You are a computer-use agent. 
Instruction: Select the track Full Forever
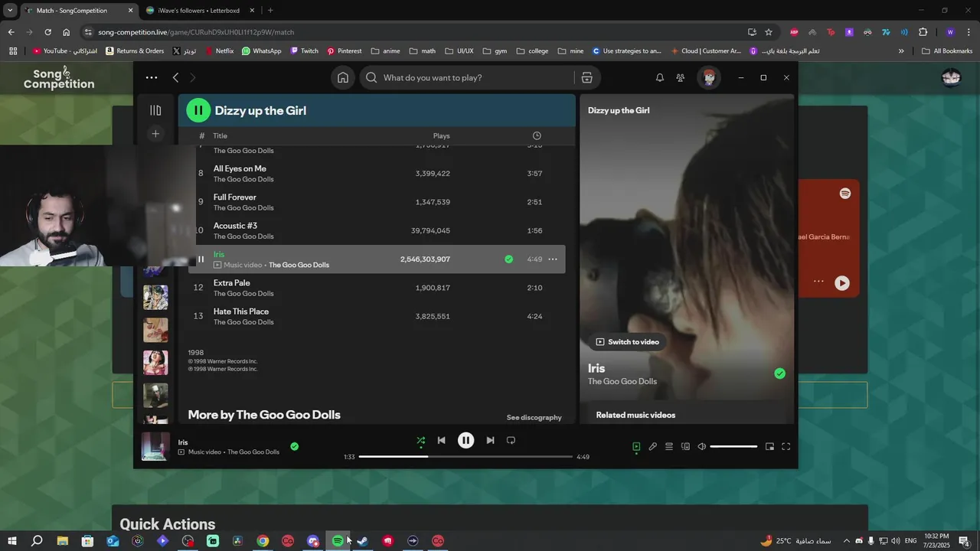point(235,197)
